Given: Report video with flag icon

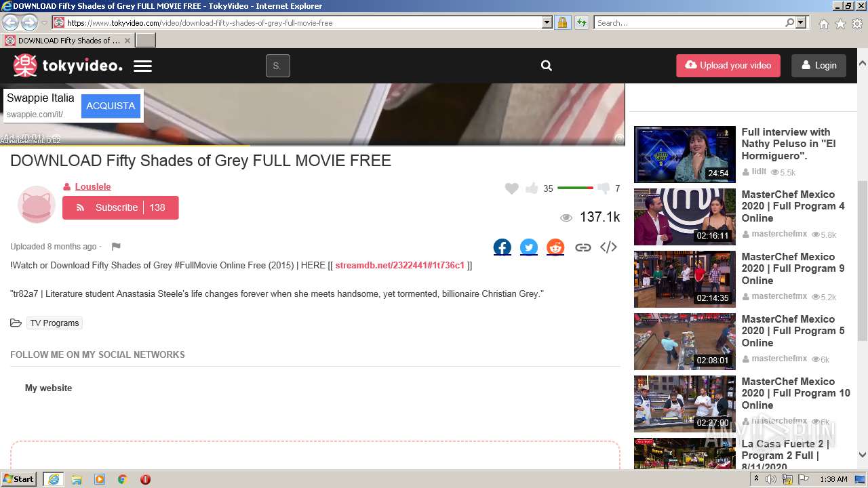Looking at the screenshot, I should click(116, 247).
